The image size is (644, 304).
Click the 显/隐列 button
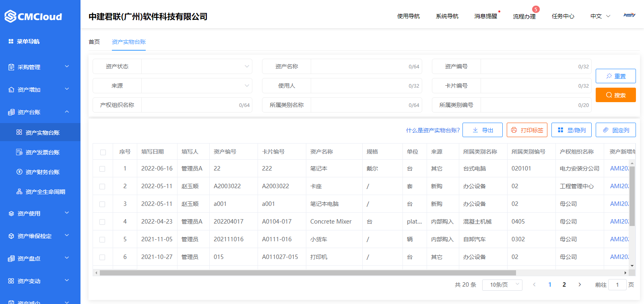click(x=572, y=130)
